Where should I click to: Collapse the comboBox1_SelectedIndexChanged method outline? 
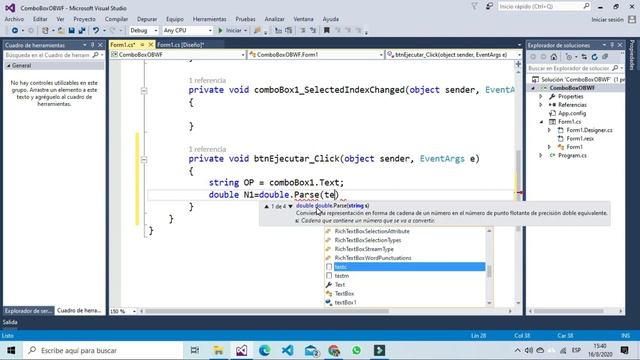(x=144, y=91)
